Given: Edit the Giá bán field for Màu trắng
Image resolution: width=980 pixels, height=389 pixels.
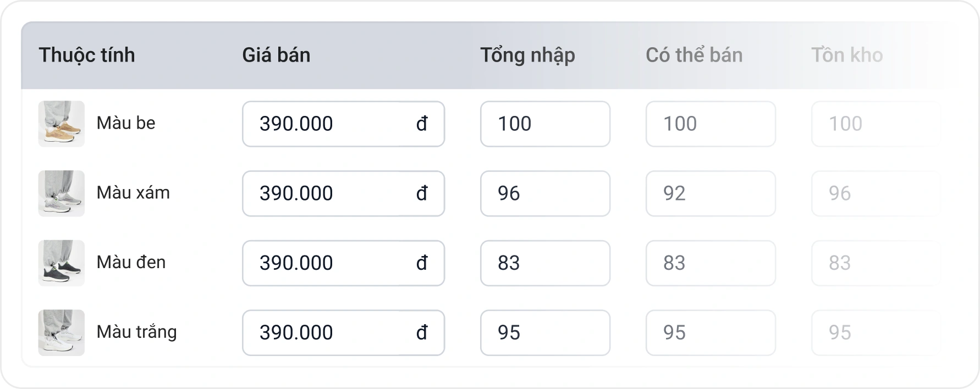Looking at the screenshot, I should click(x=343, y=332).
